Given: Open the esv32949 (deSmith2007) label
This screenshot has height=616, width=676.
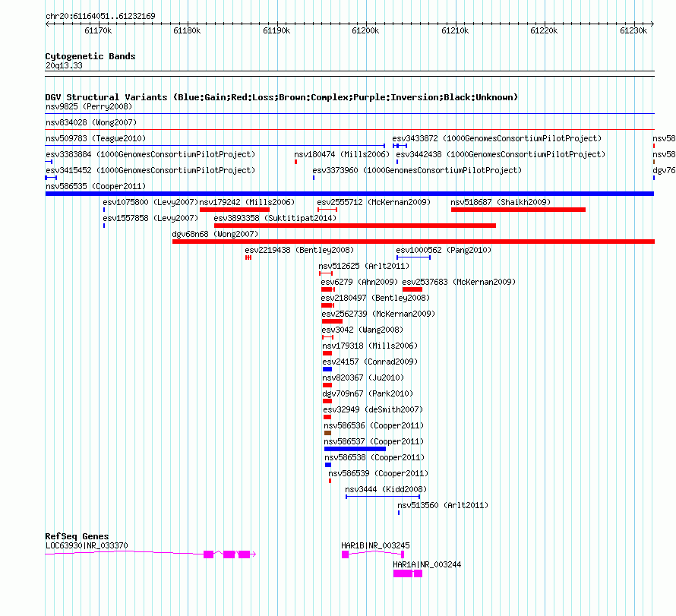Looking at the screenshot, I should click(x=373, y=409).
